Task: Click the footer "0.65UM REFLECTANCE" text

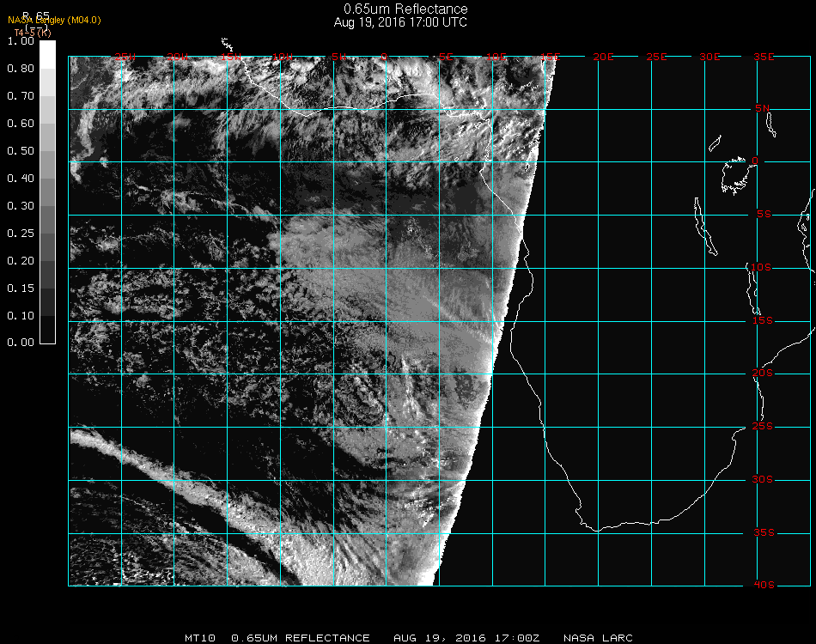Action: pos(301,638)
